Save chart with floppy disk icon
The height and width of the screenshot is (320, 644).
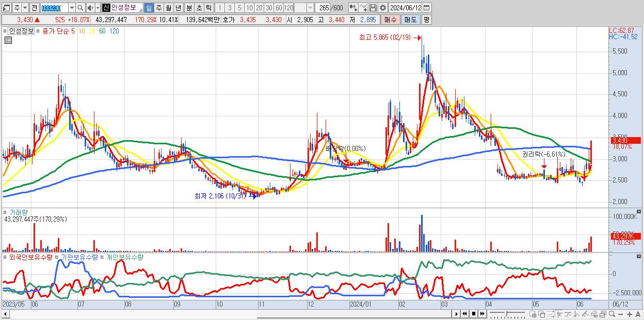[373, 8]
